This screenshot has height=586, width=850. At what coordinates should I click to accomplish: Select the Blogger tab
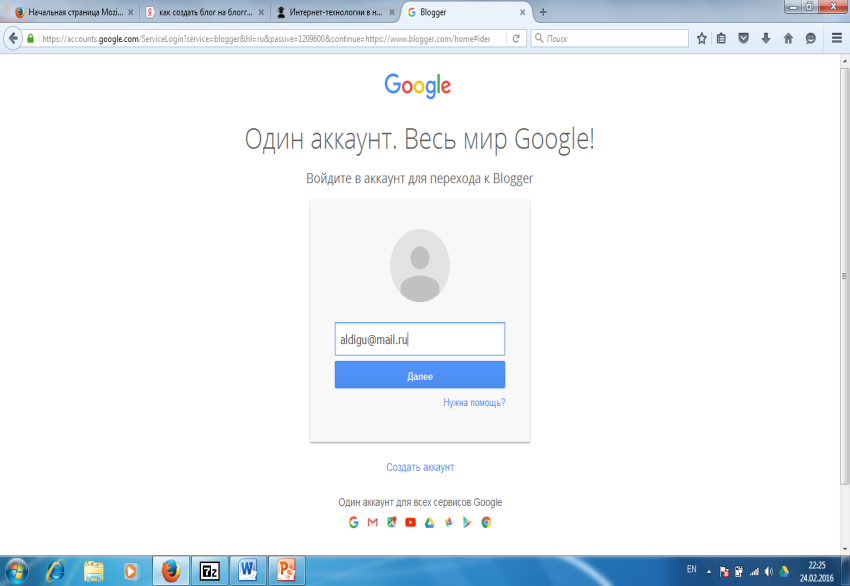[x=466, y=12]
